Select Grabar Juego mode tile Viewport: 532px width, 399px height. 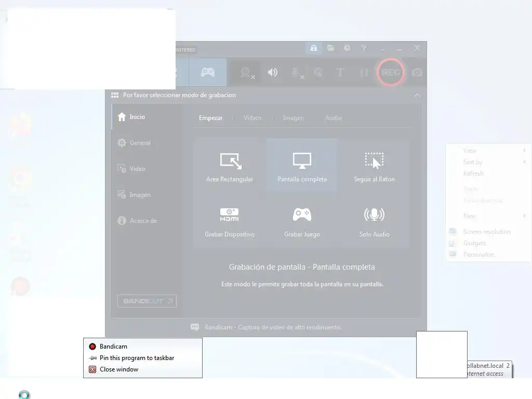point(302,221)
